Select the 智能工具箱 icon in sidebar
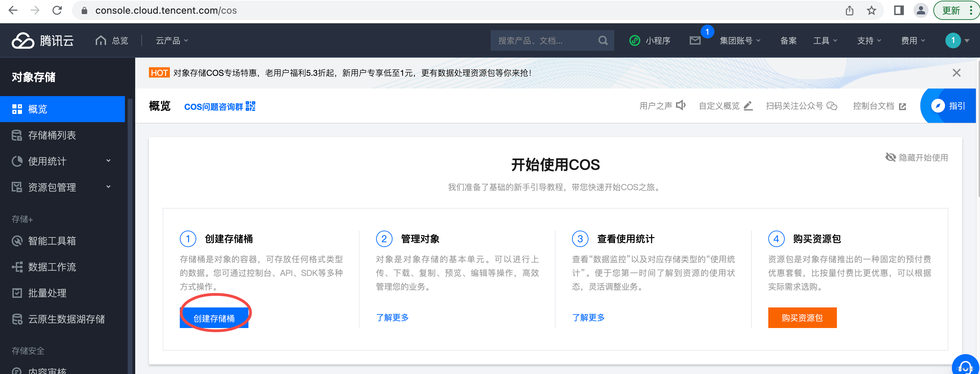 [x=17, y=241]
